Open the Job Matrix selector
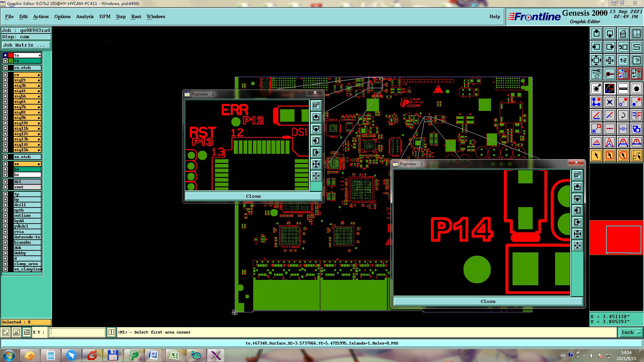The image size is (644, 362). click(26, 45)
